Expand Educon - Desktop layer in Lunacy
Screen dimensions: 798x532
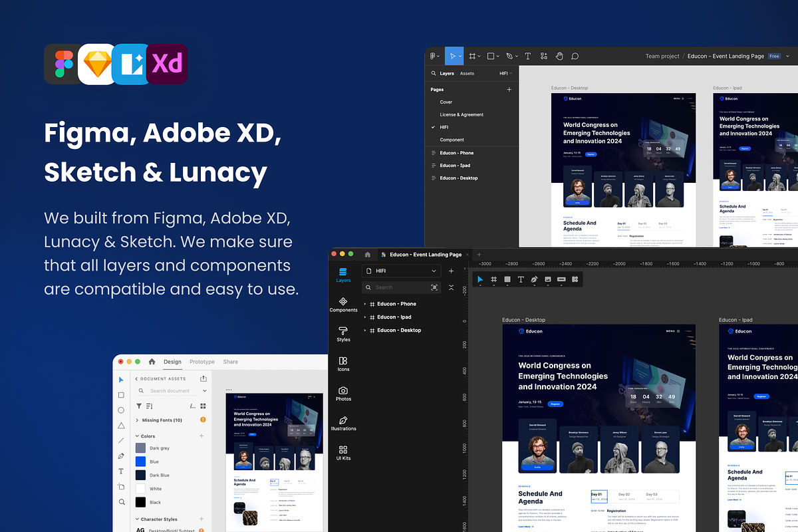coord(365,331)
